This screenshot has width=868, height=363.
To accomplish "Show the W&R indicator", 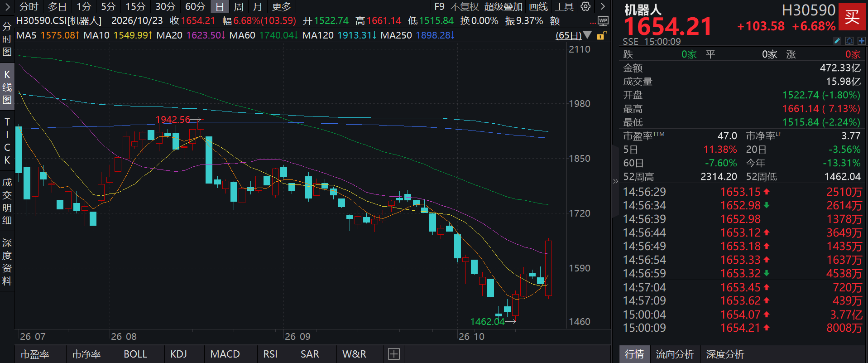I will pyautogui.click(x=354, y=354).
